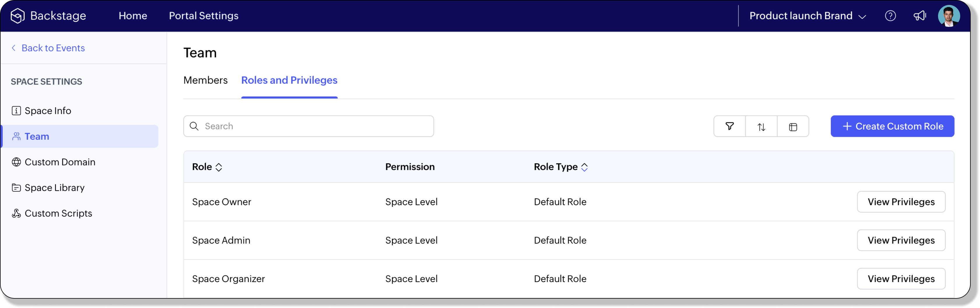The height and width of the screenshot is (308, 980).
Task: Open Portal Settings in top menu
Action: click(x=204, y=16)
